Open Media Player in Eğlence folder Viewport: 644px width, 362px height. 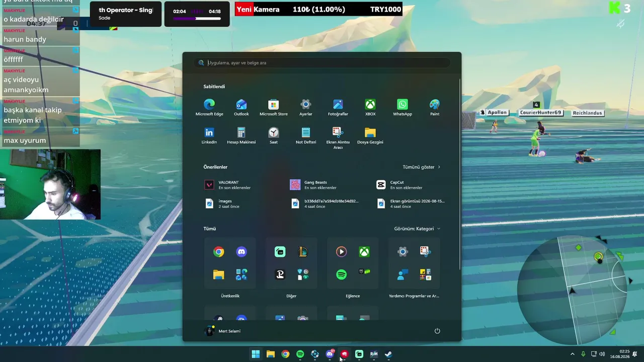coord(341,252)
